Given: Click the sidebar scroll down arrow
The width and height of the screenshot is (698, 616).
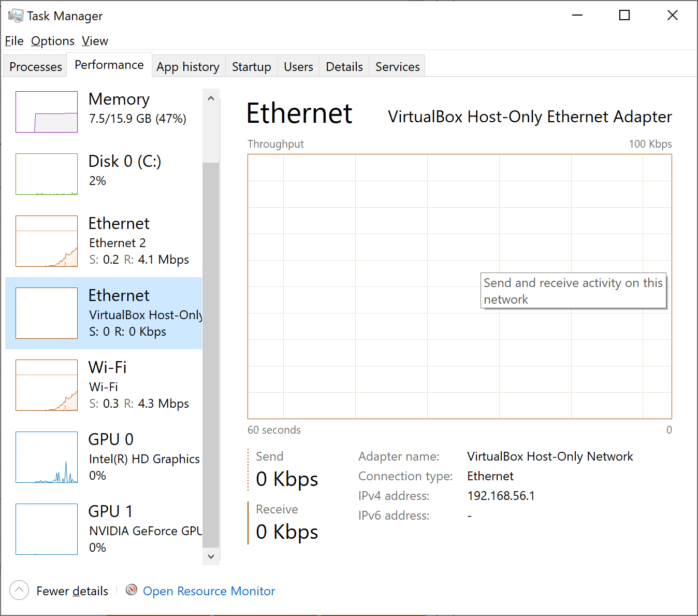Looking at the screenshot, I should point(211,556).
